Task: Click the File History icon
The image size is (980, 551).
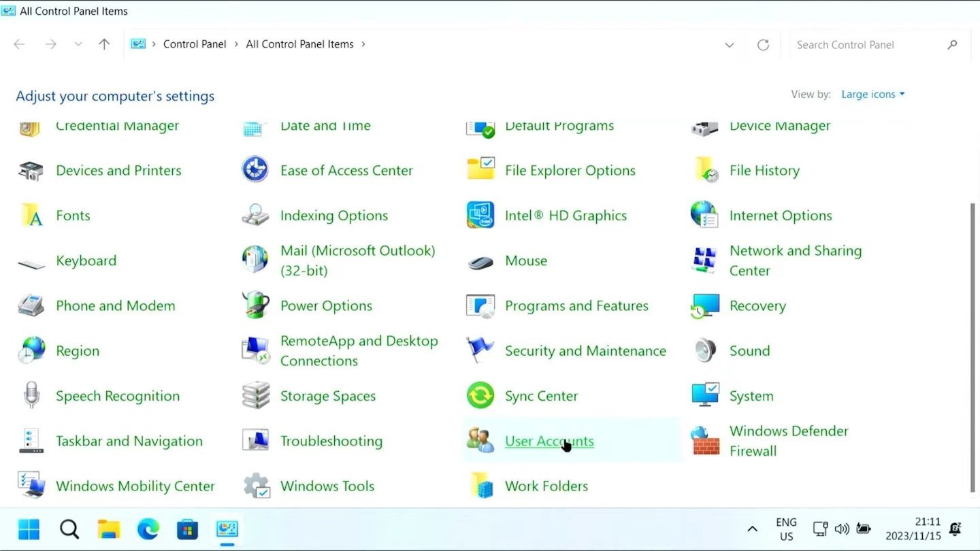Action: [x=705, y=170]
